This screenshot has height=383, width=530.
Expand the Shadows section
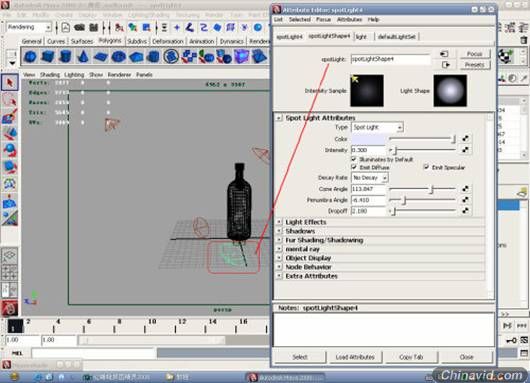coord(300,231)
